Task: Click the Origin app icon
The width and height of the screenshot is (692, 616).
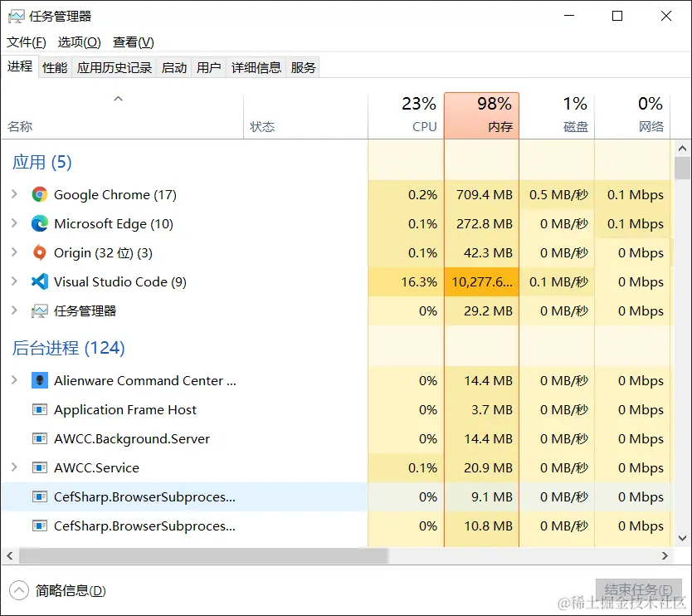Action: 40,253
